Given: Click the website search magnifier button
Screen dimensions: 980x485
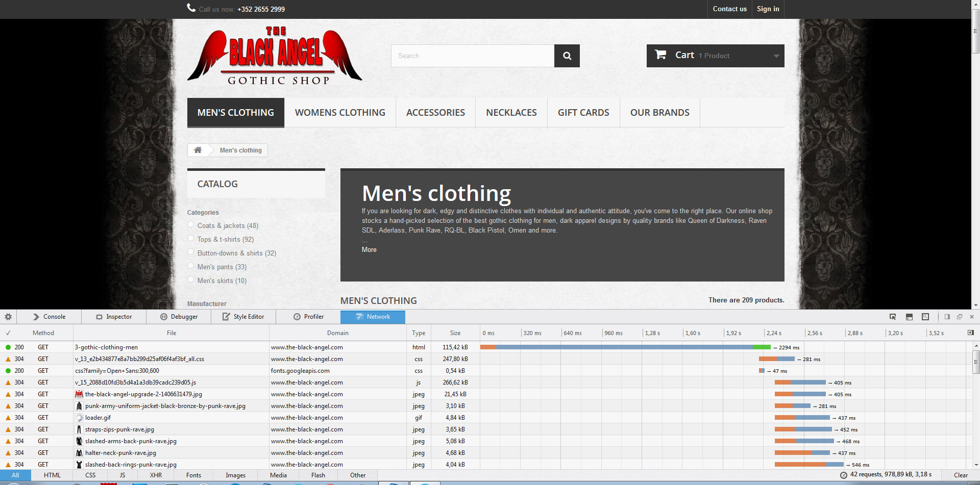Looking at the screenshot, I should click(x=567, y=56).
